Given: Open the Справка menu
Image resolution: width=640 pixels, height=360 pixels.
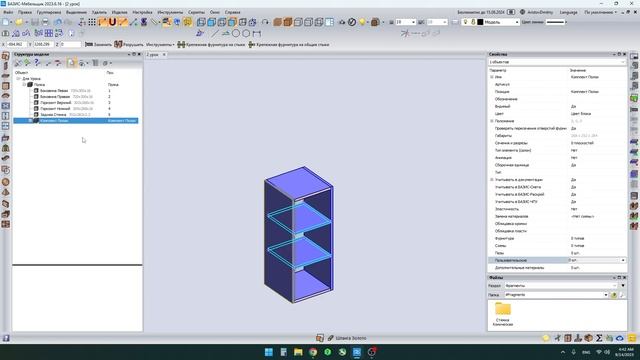Looking at the screenshot, I should coord(232,12).
